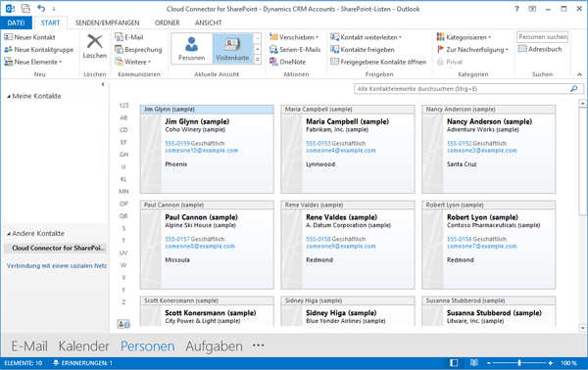
Task: Select the Sidney Higa (sample) card
Action: (348, 311)
